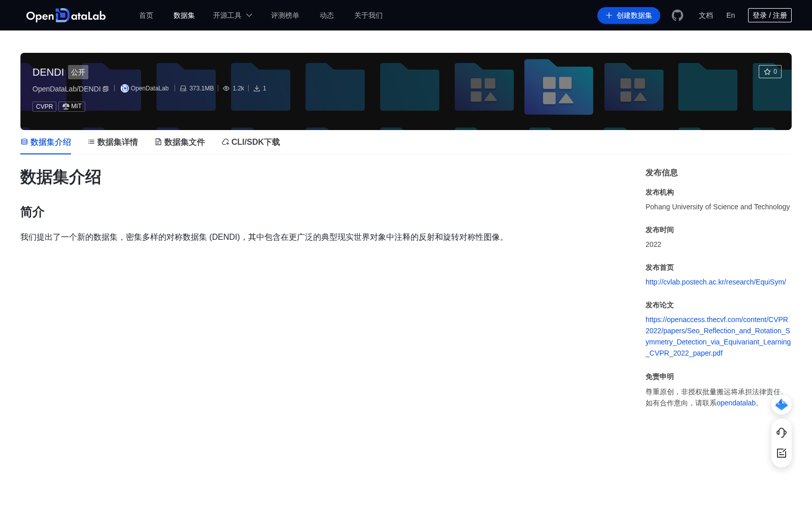Viewport: 812px width, 508px height.
Task: Open 动态 in the navigation bar
Action: point(327,15)
